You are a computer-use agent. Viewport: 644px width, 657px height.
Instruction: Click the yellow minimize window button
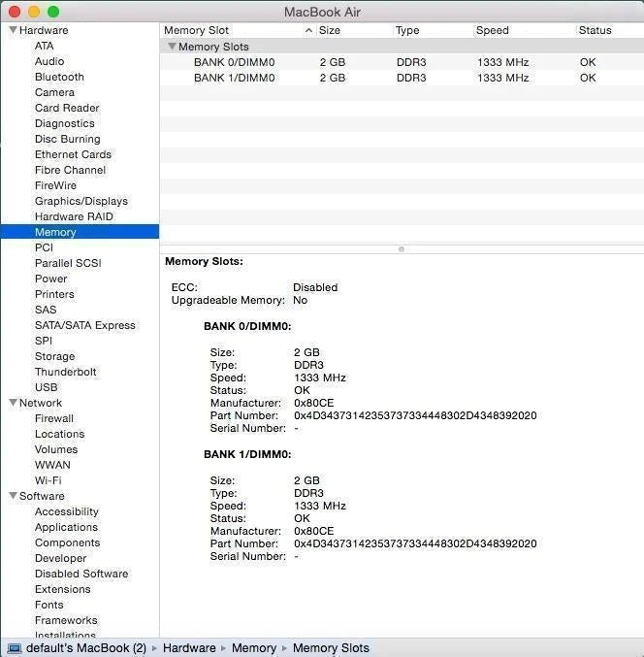click(34, 12)
